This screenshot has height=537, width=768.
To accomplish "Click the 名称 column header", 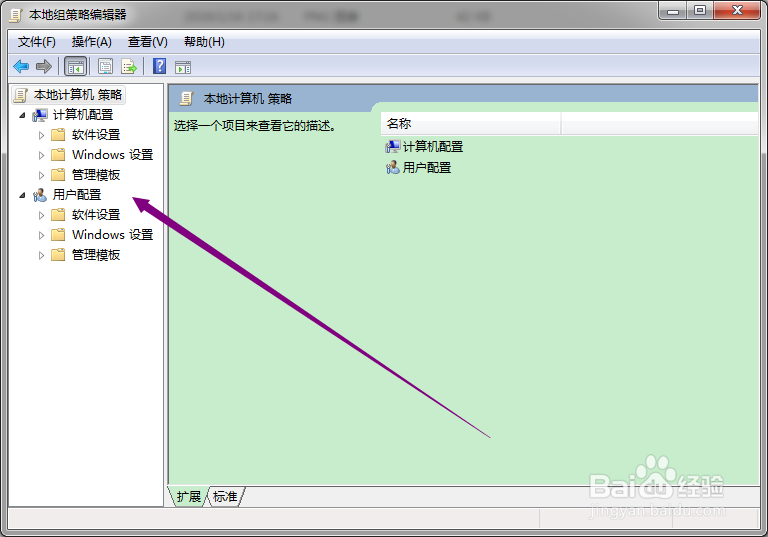I will point(470,123).
